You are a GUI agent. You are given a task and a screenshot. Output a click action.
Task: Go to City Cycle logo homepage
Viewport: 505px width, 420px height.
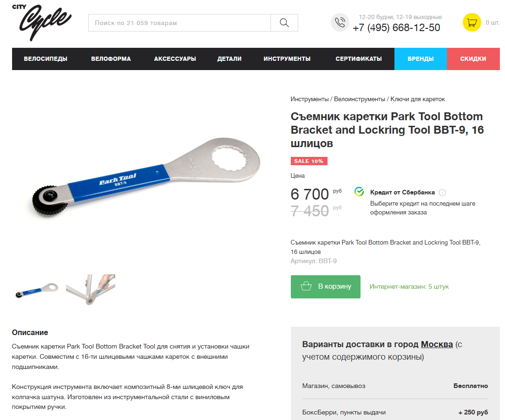(x=42, y=23)
